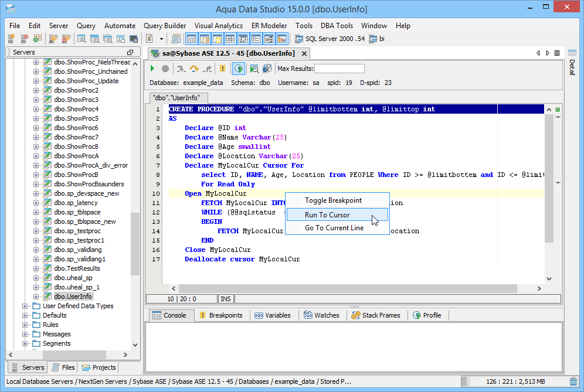
Task: Toggle the profile clock button in debugger toolbar
Action: pyautogui.click(x=239, y=69)
